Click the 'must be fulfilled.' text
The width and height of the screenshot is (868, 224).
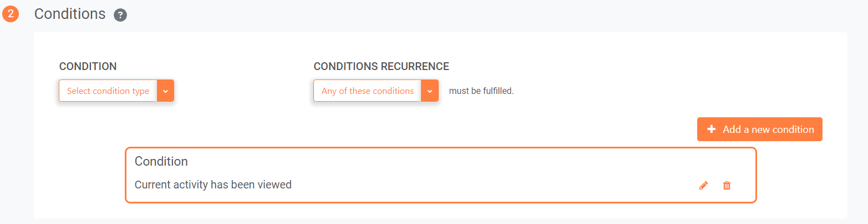pos(481,91)
